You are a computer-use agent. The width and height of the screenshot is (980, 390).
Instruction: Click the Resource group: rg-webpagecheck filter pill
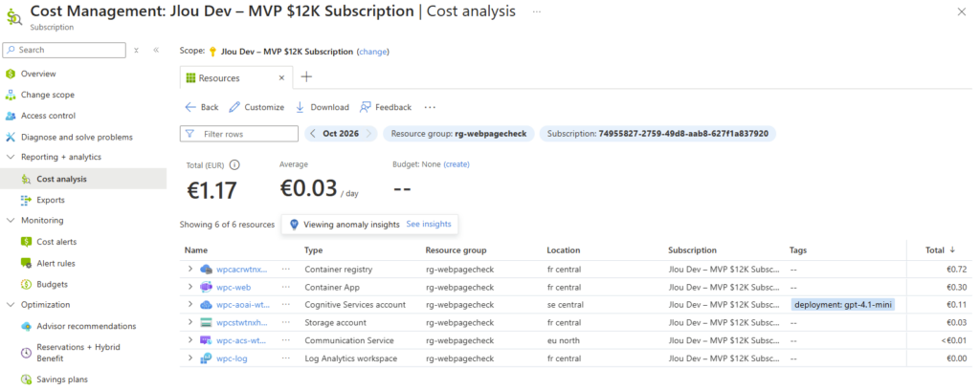pos(458,134)
